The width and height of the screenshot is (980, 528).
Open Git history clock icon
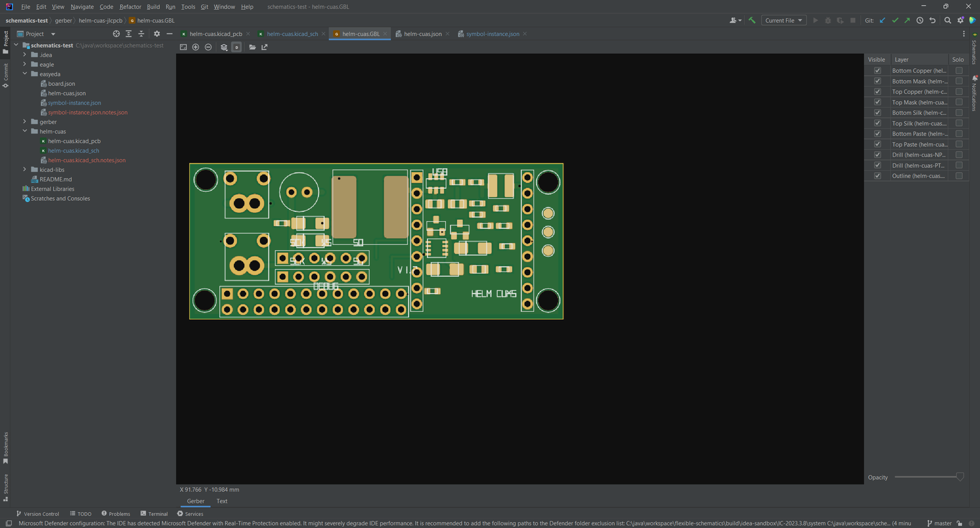pyautogui.click(x=920, y=20)
